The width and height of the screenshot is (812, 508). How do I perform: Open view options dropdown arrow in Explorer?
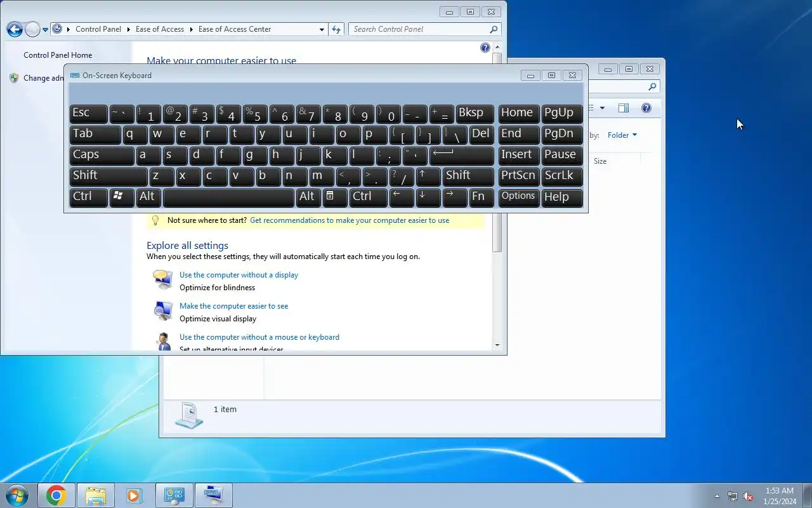click(x=602, y=109)
